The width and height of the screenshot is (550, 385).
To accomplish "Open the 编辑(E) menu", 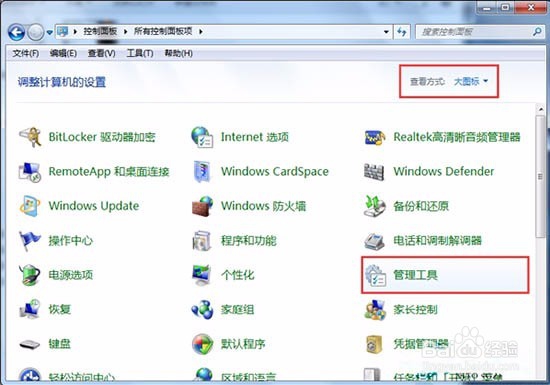I will (x=63, y=53).
